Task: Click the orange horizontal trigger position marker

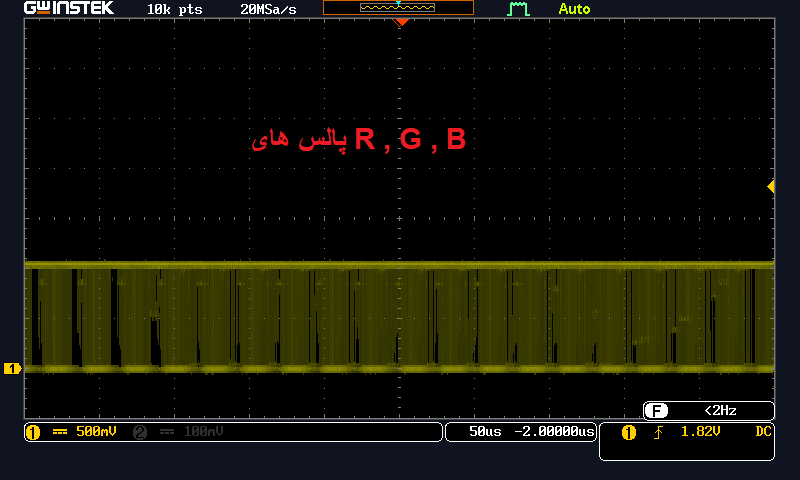Action: [x=401, y=22]
